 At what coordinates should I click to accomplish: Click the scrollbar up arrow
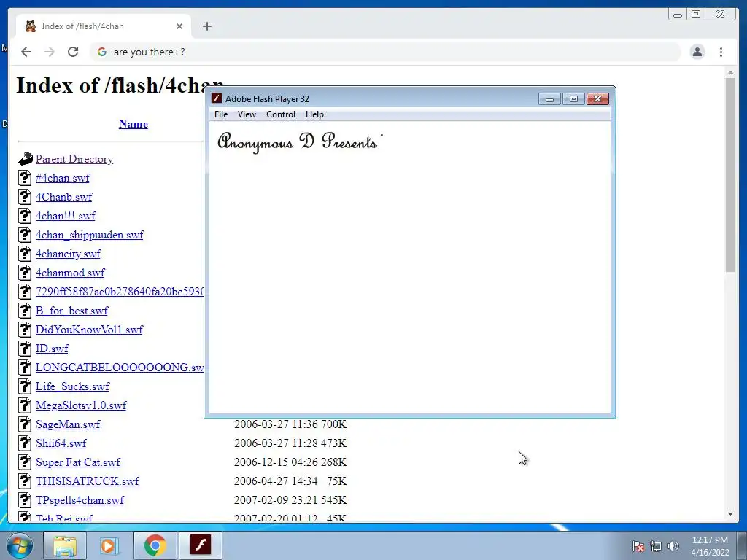(730, 72)
